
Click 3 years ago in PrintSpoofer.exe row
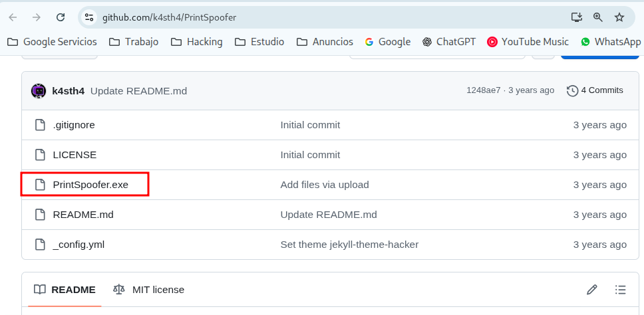[600, 185]
